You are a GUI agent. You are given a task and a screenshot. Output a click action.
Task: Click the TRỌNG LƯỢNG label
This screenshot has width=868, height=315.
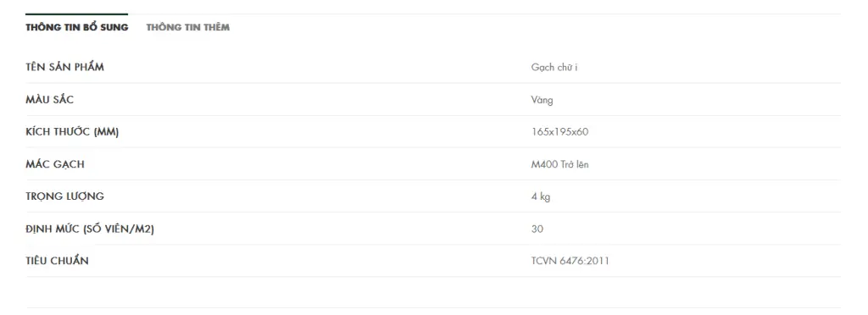tap(64, 196)
